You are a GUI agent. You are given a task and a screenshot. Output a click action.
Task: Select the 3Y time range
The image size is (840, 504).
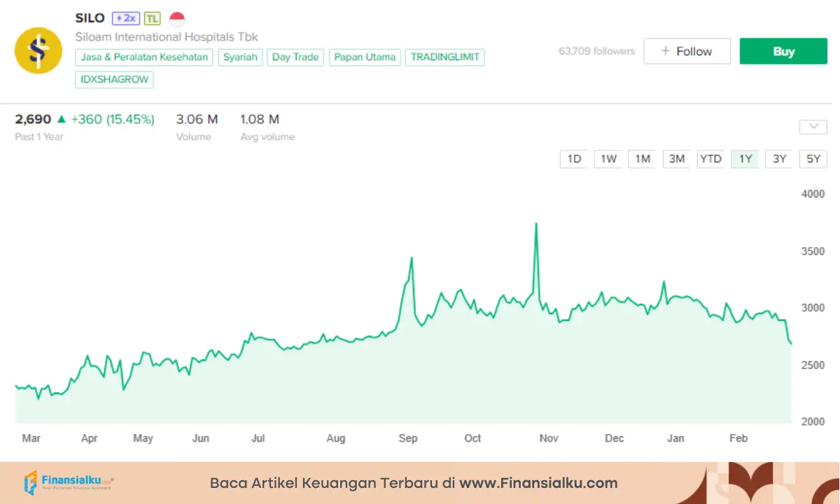click(x=779, y=159)
